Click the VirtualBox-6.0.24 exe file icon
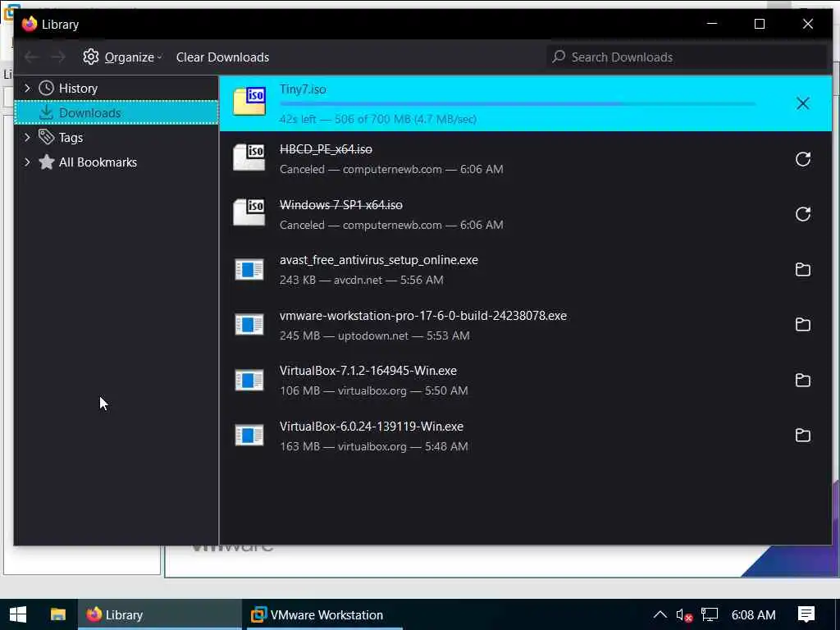Screen dimensions: 840x630 249,436
